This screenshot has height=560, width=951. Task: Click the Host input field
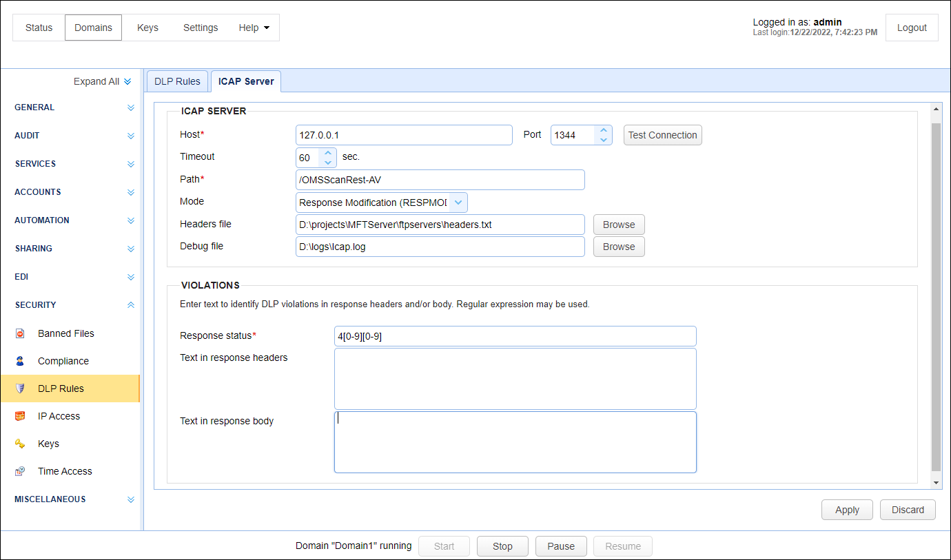404,135
